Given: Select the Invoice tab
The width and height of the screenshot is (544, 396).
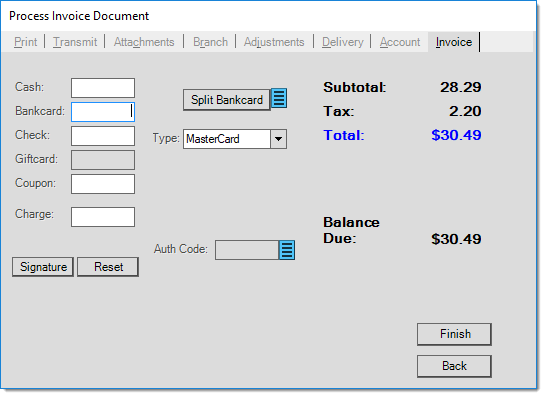Looking at the screenshot, I should coord(454,42).
